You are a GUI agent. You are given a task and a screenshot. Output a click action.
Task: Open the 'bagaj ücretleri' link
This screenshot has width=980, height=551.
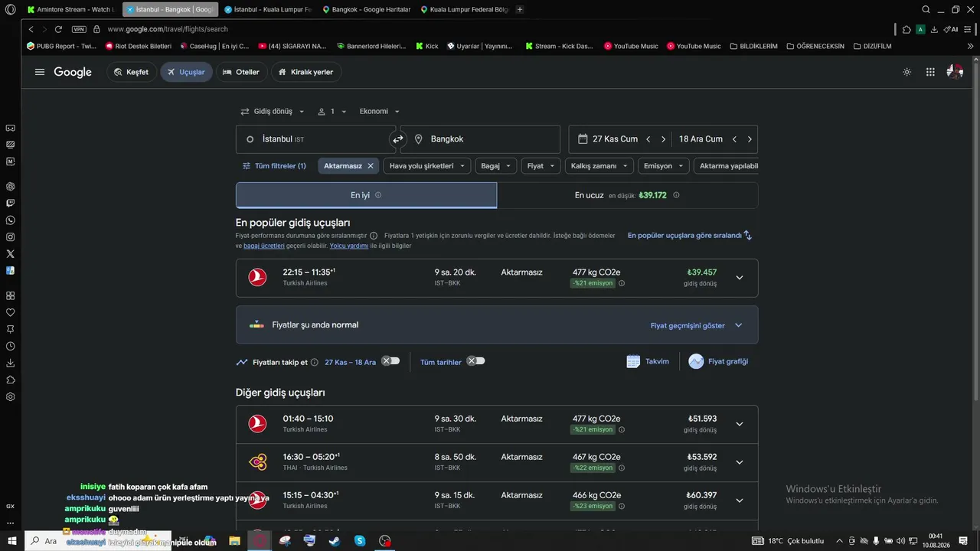[x=264, y=246]
